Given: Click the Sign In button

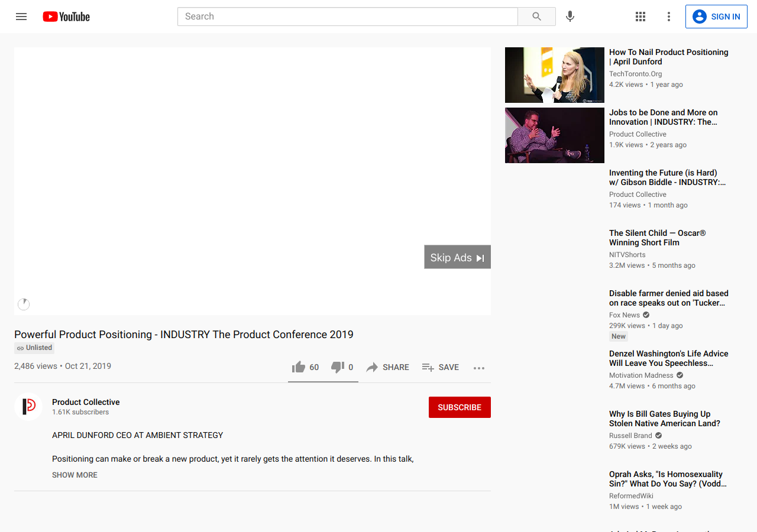Looking at the screenshot, I should point(716,17).
